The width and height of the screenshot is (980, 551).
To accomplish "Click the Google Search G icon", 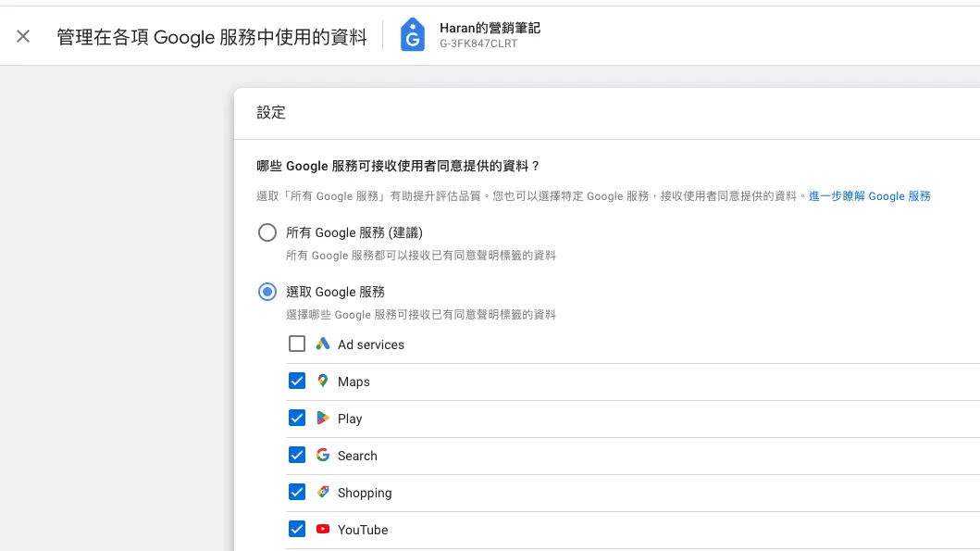I will pyautogui.click(x=322, y=455).
